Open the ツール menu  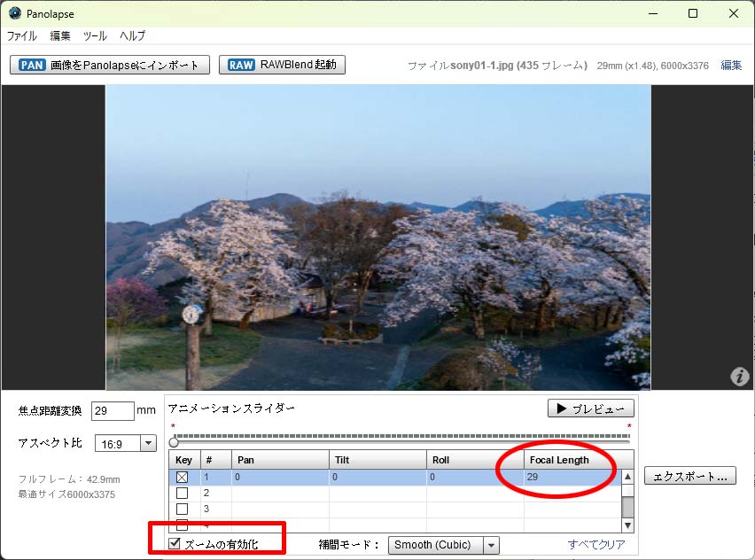95,36
